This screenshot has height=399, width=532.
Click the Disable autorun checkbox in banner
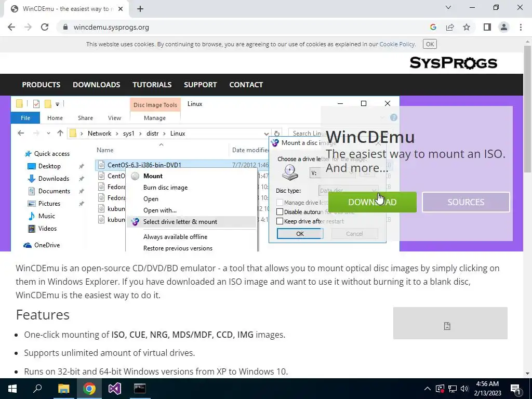click(280, 212)
